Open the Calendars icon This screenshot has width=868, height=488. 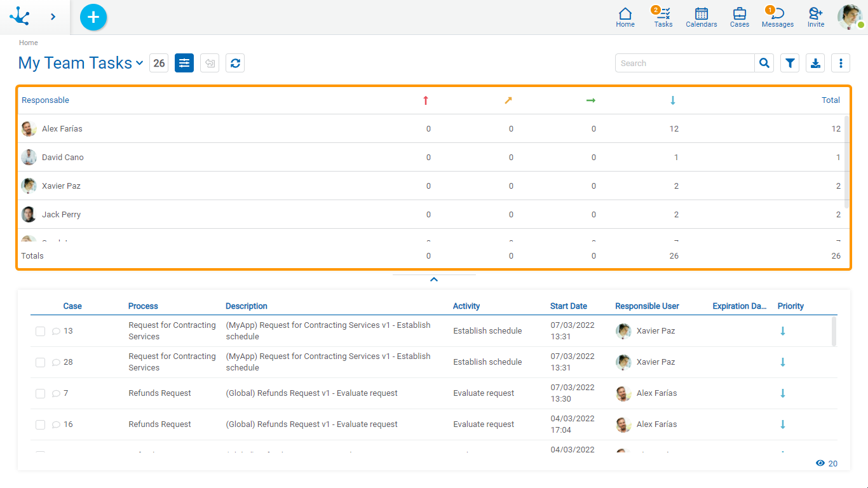point(702,17)
